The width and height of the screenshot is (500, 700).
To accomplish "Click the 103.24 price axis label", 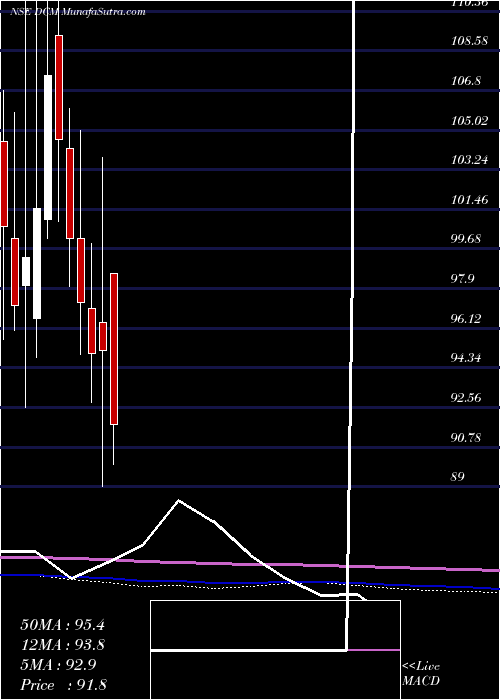I will [x=469, y=159].
